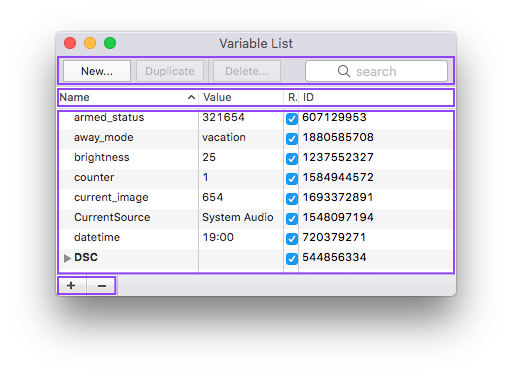Click the magnifying glass search icon

(x=344, y=71)
